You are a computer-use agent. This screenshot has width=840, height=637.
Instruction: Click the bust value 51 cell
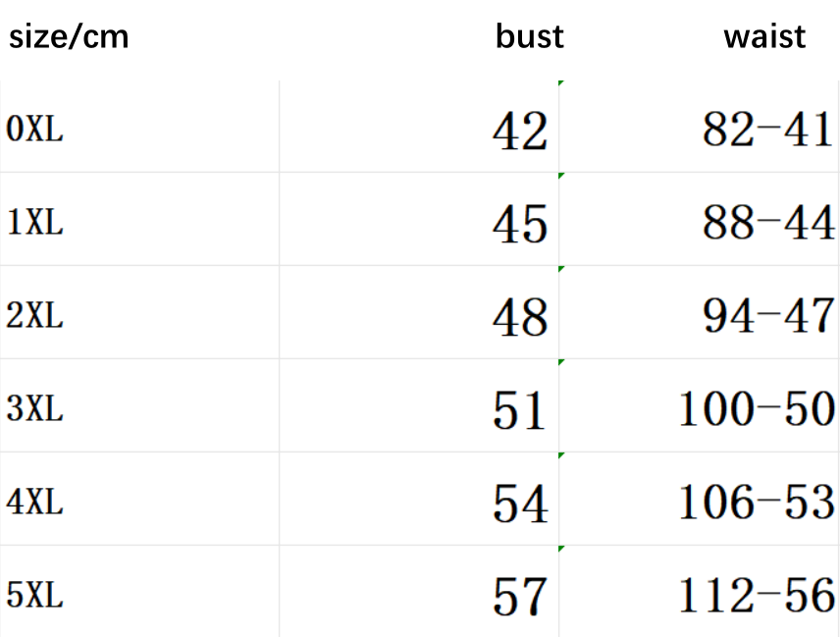[519, 410]
